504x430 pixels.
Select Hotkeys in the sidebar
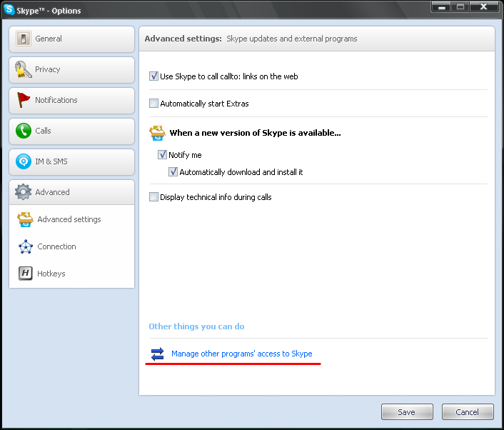click(51, 274)
